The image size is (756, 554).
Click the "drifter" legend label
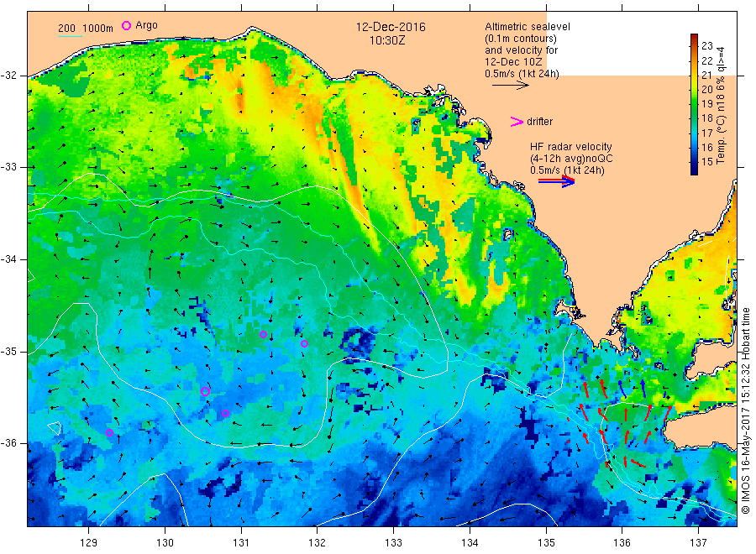539,122
